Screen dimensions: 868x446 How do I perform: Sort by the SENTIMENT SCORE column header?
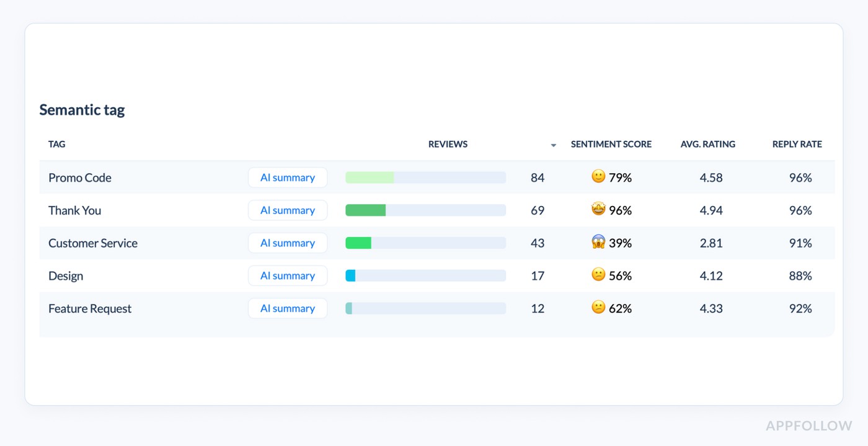(611, 144)
